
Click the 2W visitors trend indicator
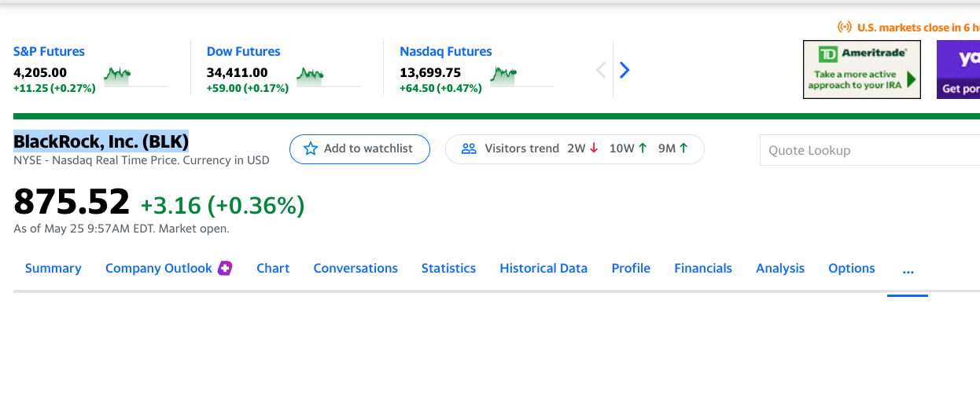583,148
